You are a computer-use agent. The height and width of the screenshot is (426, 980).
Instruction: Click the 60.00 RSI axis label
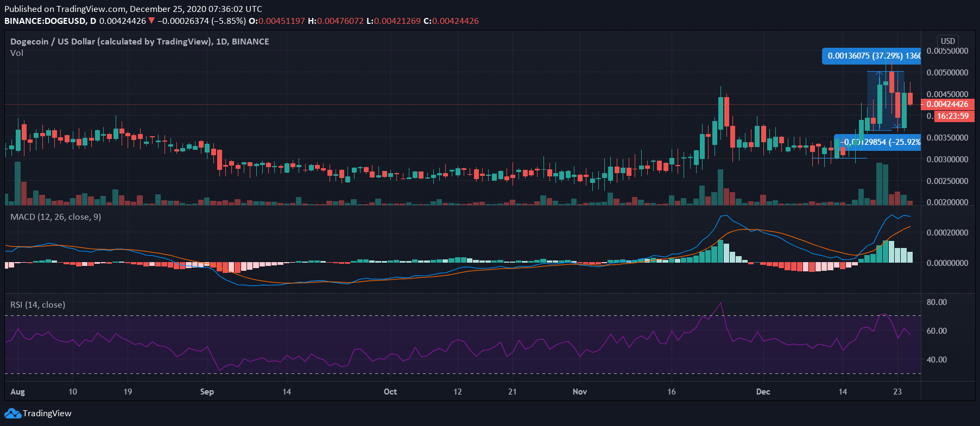click(937, 330)
